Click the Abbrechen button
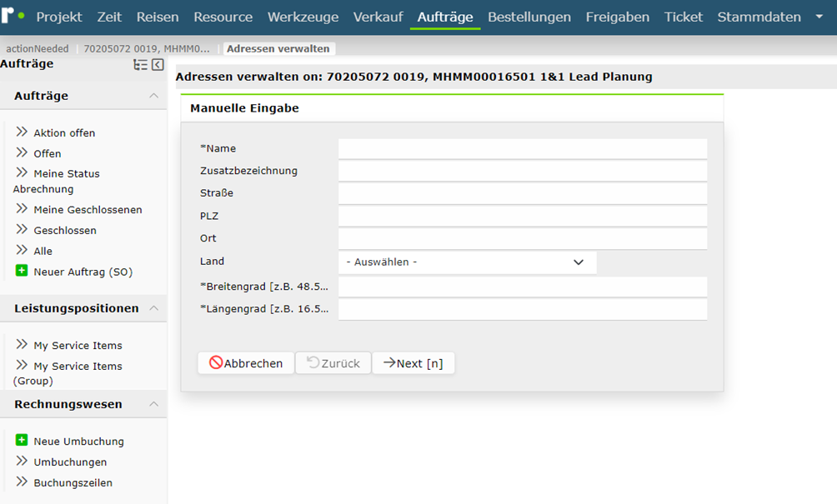The image size is (837, 504). point(246,363)
